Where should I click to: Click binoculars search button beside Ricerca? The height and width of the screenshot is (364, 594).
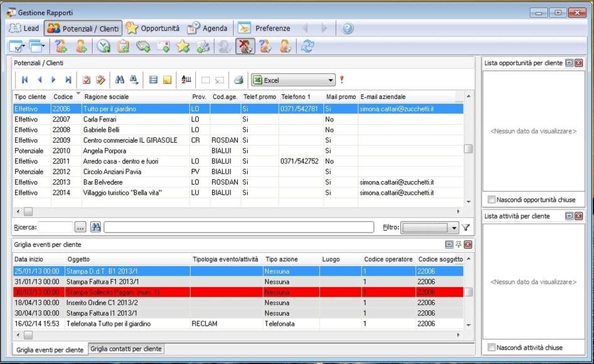tap(95, 227)
